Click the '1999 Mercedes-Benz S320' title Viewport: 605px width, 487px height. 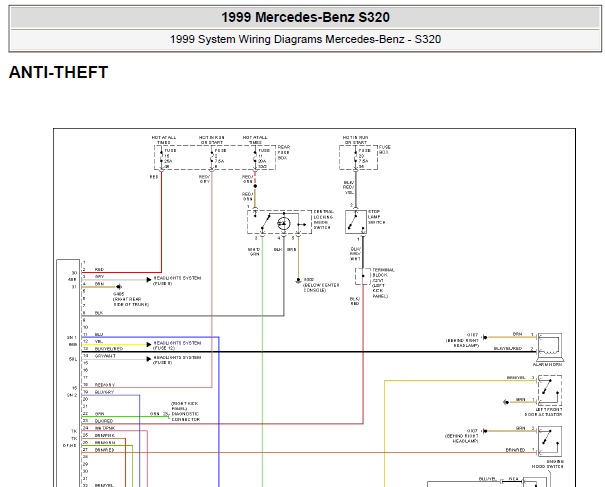point(305,17)
